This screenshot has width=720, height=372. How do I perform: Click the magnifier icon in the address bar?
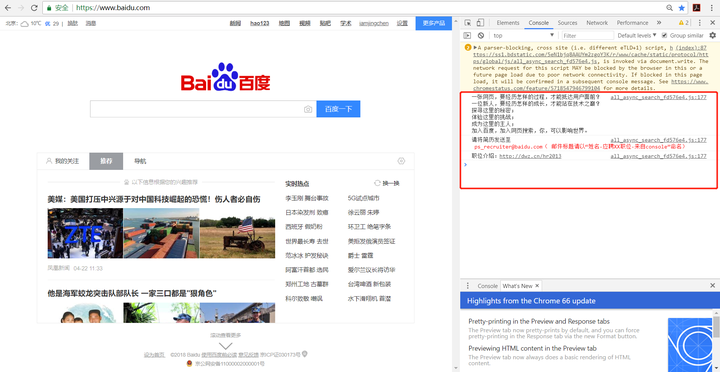669,8
